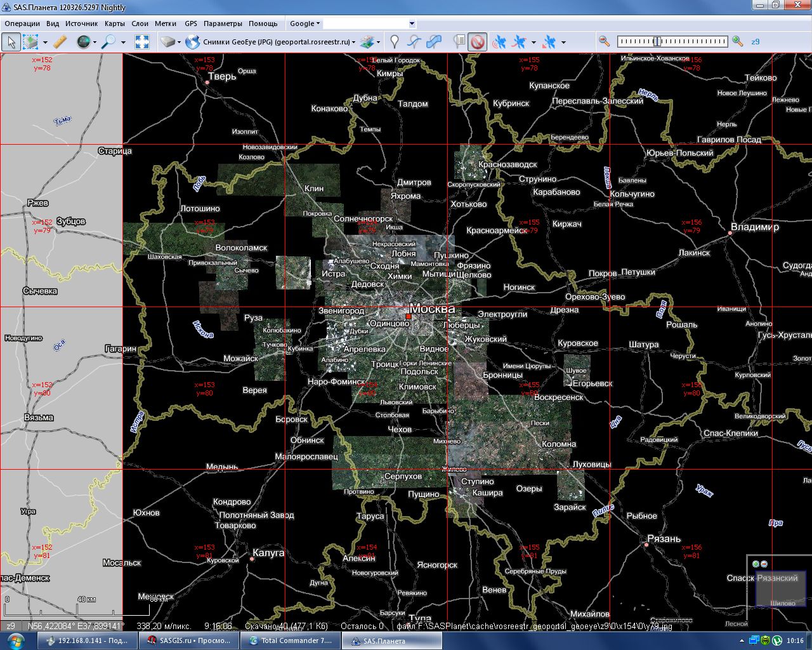
Task: Toggle GPS receiver connection satellite icon
Action: (x=499, y=42)
